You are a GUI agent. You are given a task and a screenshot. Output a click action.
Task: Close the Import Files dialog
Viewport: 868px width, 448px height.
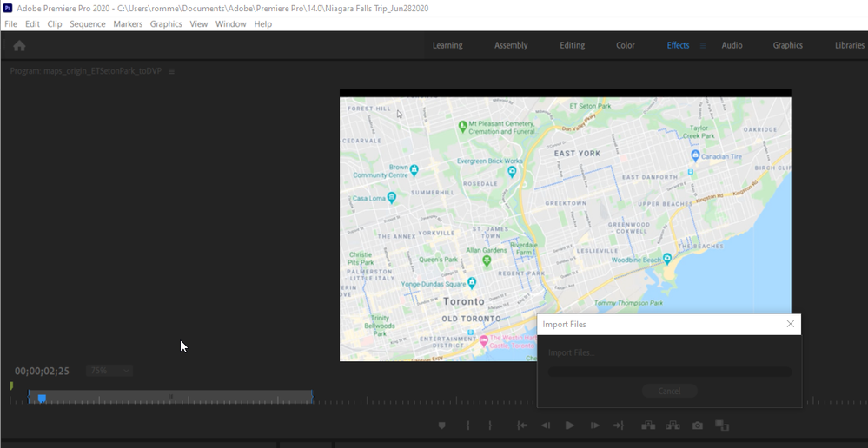pyautogui.click(x=791, y=324)
